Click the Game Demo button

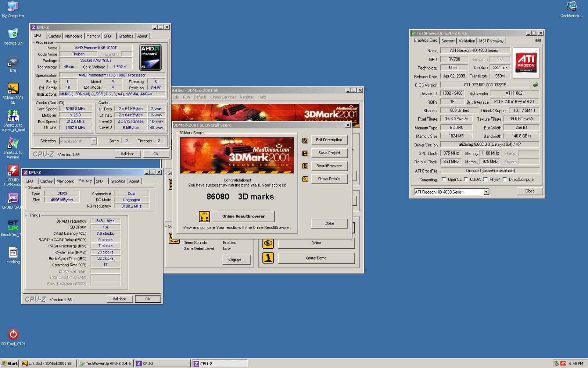316,258
